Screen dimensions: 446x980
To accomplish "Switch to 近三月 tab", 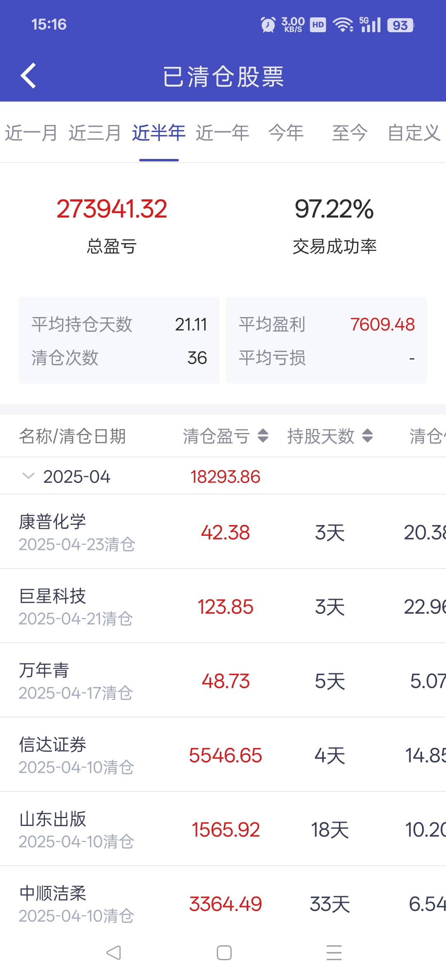I will point(95,133).
